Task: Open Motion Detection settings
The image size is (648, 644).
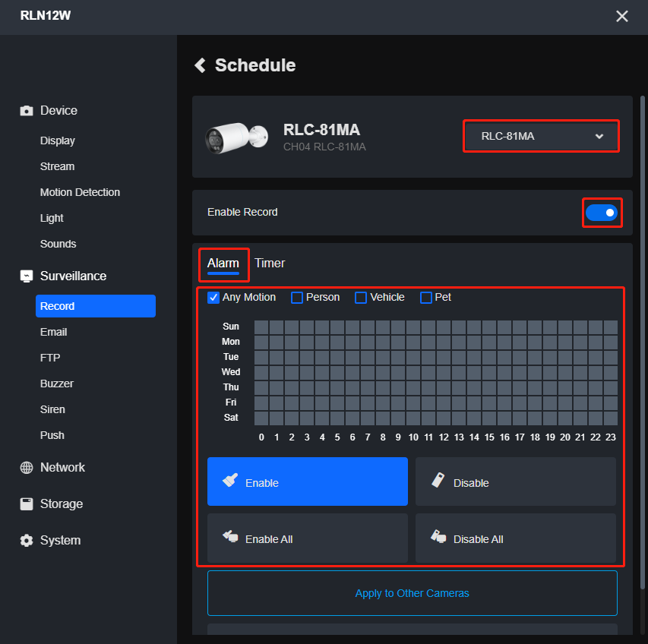Action: pyautogui.click(x=81, y=192)
